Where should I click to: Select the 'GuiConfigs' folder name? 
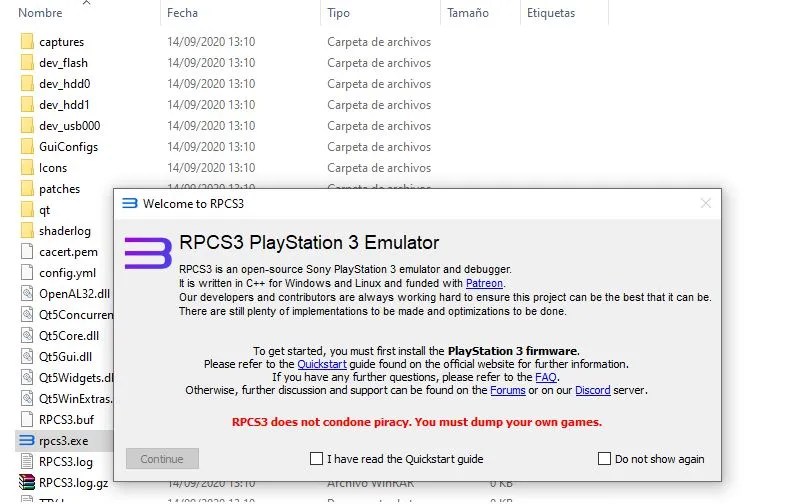pos(68,147)
